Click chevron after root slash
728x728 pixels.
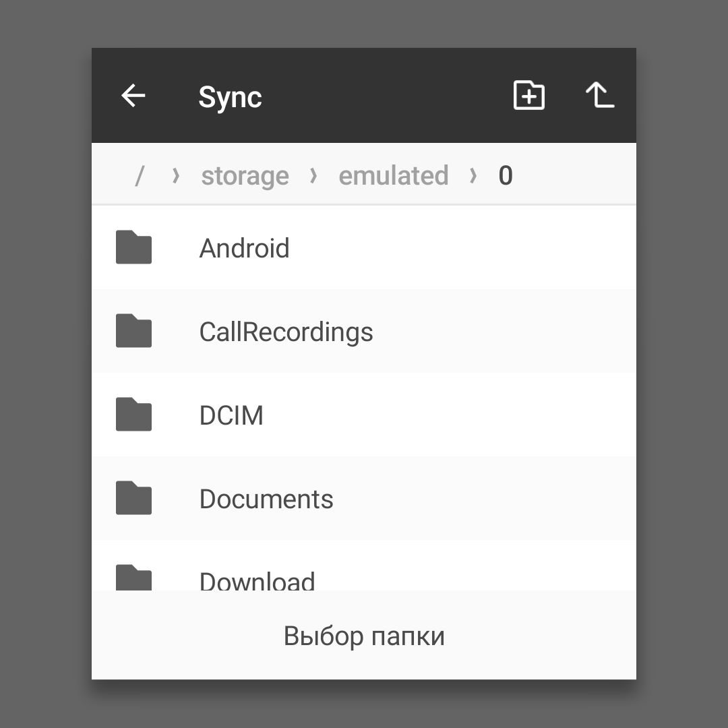[x=175, y=175]
